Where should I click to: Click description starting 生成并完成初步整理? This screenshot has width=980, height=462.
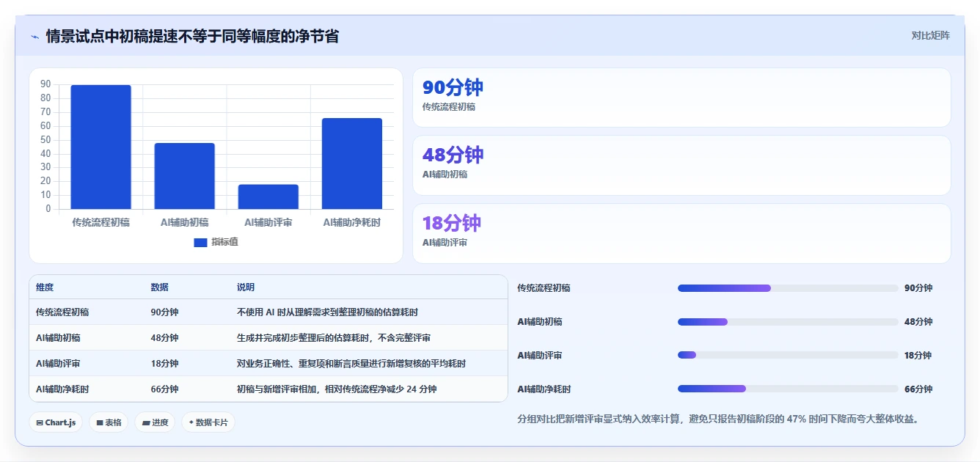[334, 338]
